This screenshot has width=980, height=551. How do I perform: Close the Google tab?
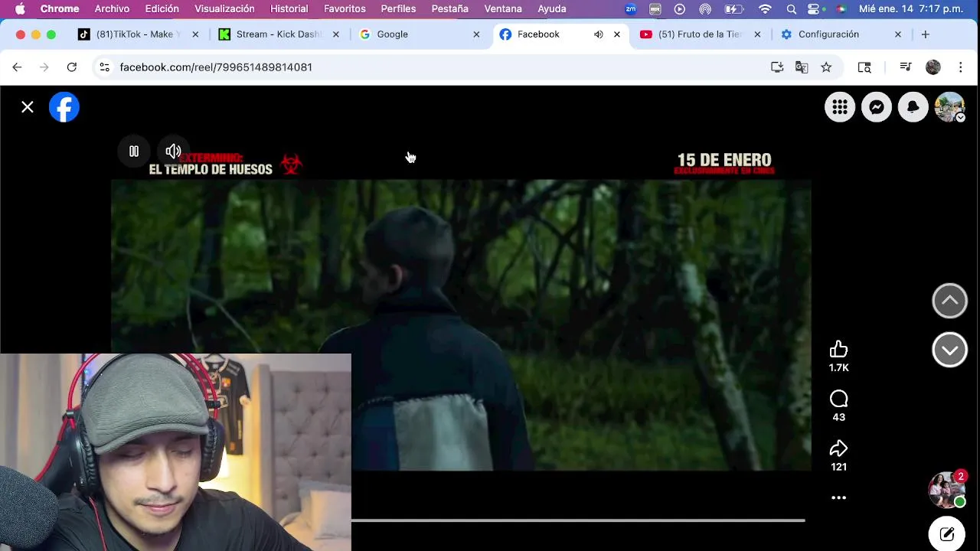click(476, 34)
